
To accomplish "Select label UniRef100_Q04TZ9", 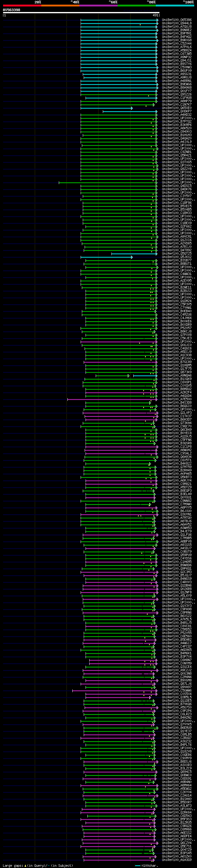I will tap(177, 850).
